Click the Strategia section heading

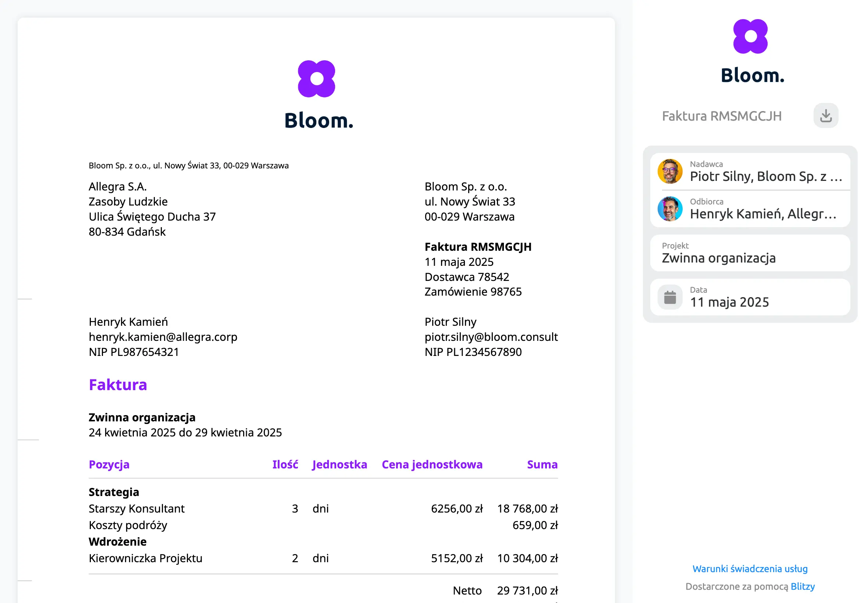coord(114,492)
